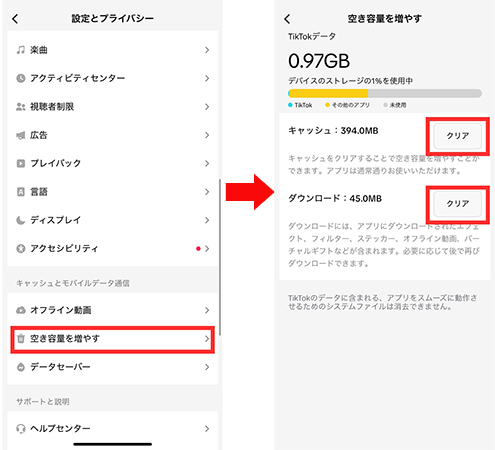Tap the language icon beside 言語
This screenshot has width=495, height=450.
21,192
